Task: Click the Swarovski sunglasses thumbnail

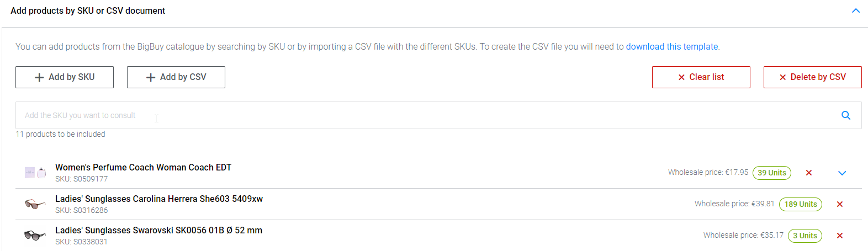Action: (x=35, y=236)
